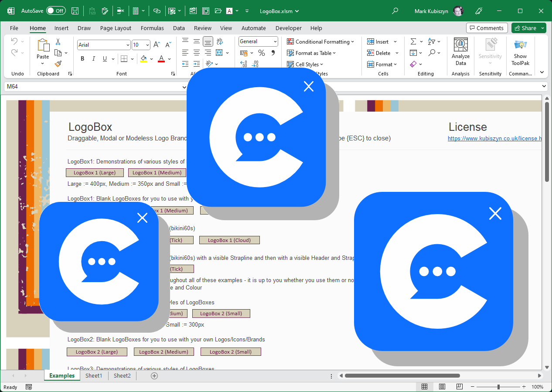Toggle Italic formatting
Image resolution: width=552 pixels, height=392 pixels.
click(94, 59)
